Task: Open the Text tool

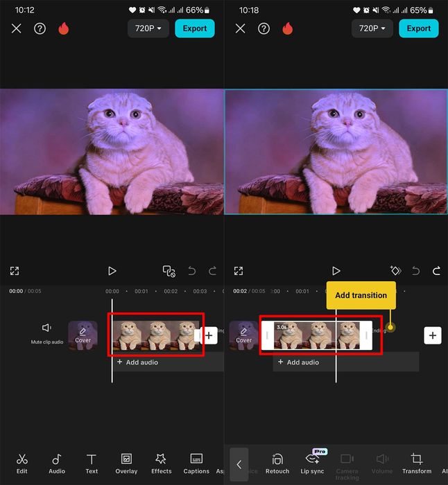Action: click(92, 464)
